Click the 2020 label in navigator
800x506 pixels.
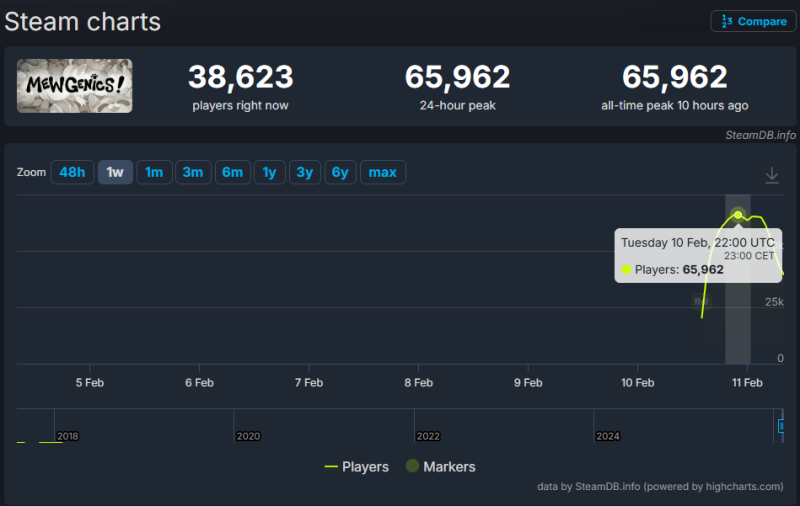point(248,436)
